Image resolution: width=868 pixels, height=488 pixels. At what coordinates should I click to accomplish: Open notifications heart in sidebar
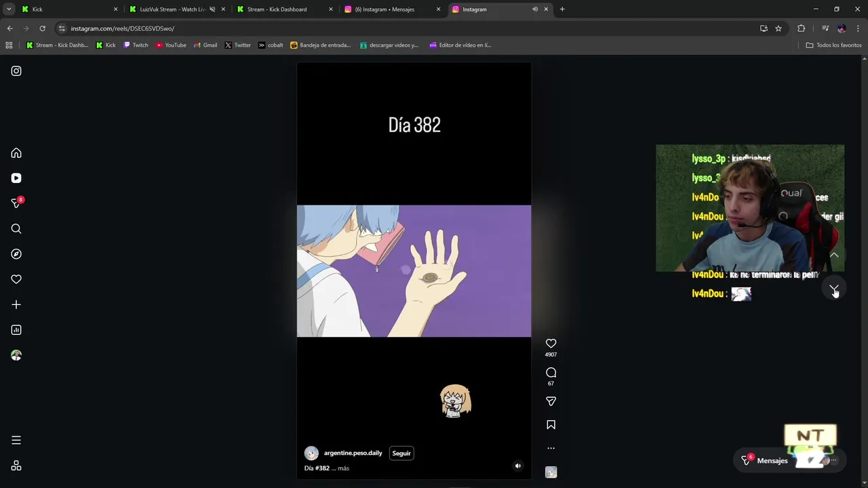tap(16, 279)
